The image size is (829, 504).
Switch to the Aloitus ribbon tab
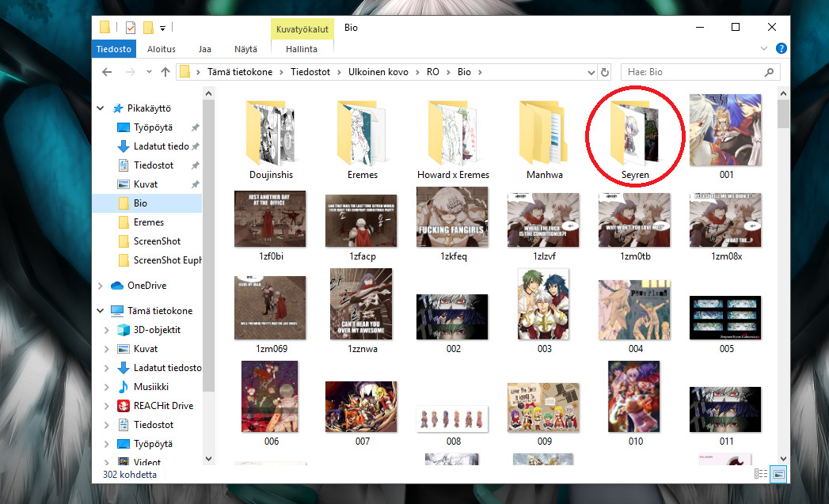pos(162,48)
